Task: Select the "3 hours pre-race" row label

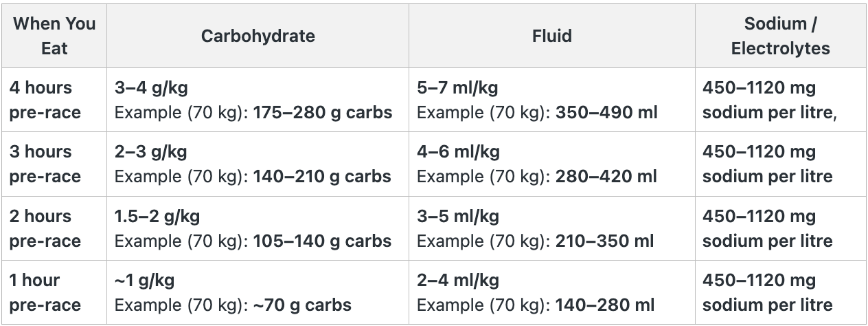Action: [45, 164]
